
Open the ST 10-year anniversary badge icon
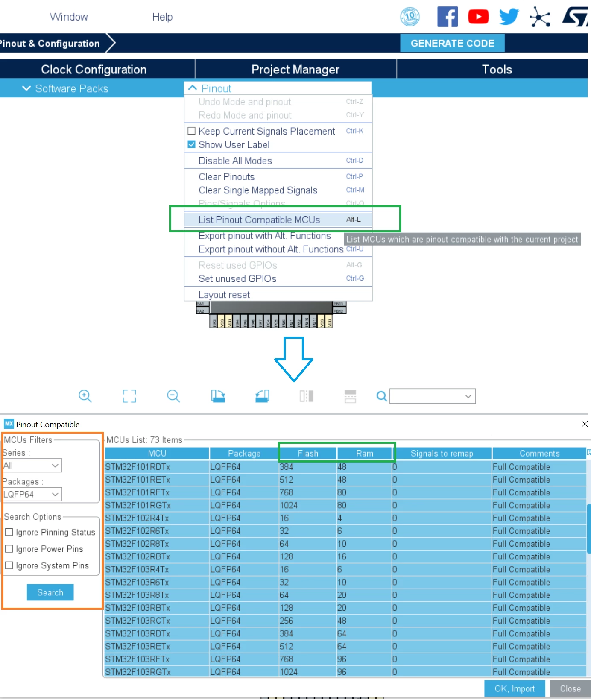point(410,17)
